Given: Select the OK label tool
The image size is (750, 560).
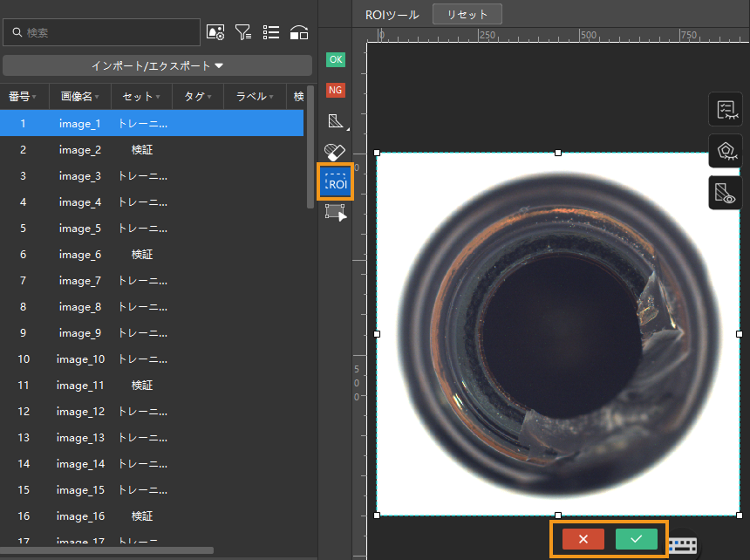Looking at the screenshot, I should pyautogui.click(x=335, y=59).
